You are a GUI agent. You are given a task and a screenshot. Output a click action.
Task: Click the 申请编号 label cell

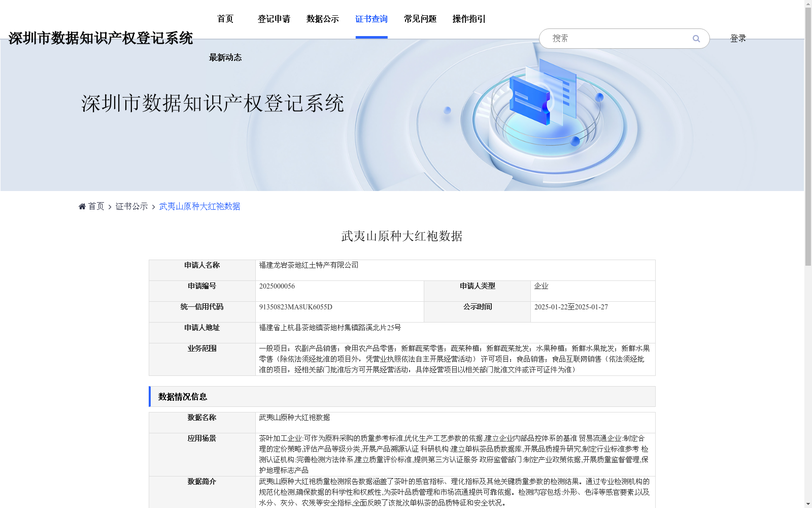202,291
